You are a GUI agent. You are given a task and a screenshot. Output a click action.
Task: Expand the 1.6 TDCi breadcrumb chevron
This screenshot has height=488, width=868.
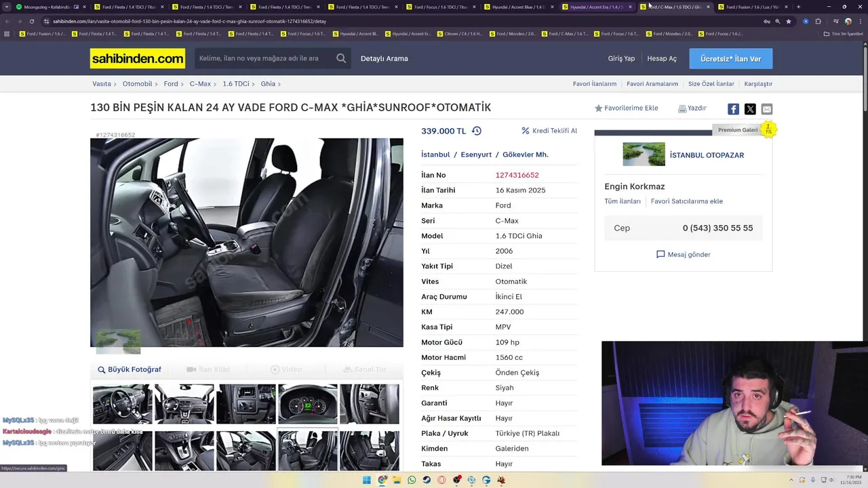click(254, 84)
